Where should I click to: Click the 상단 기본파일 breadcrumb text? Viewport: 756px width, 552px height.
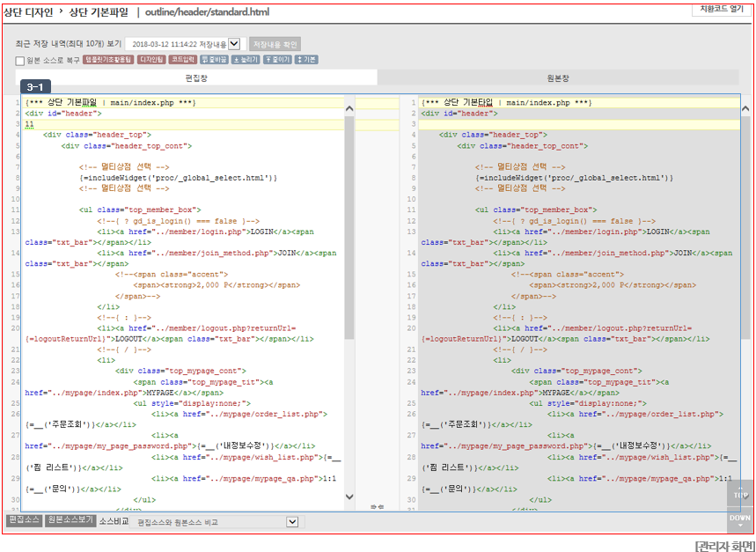point(99,12)
